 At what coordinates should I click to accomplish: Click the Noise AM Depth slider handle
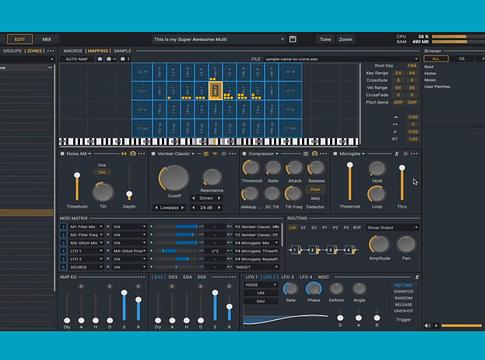(x=129, y=194)
